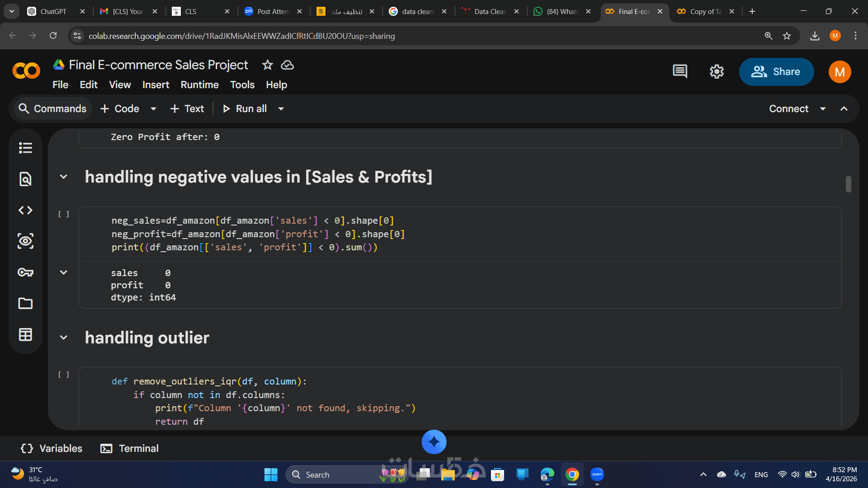This screenshot has height=488, width=868.
Task: Open the data table explorer sidebar icon
Action: tap(25, 334)
